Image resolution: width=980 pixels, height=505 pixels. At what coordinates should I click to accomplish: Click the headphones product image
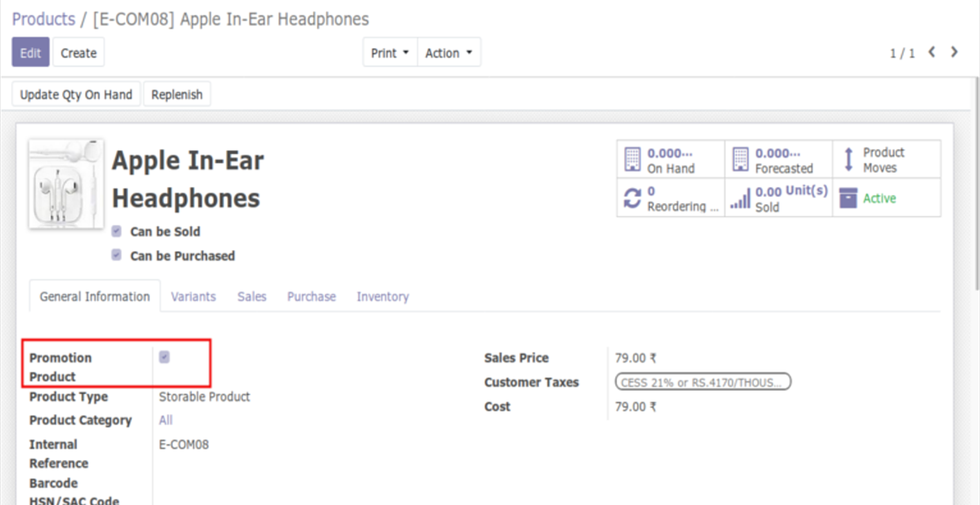66,184
